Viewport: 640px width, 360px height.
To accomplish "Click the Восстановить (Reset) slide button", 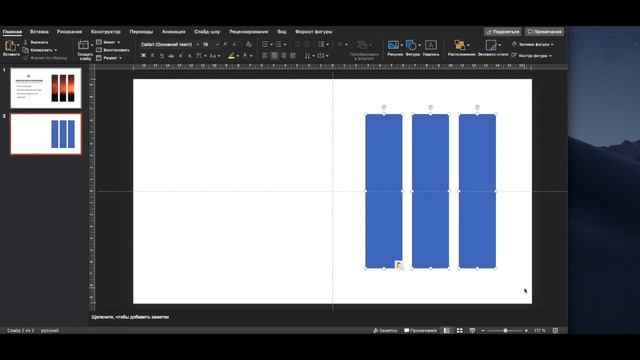I will [x=113, y=50].
